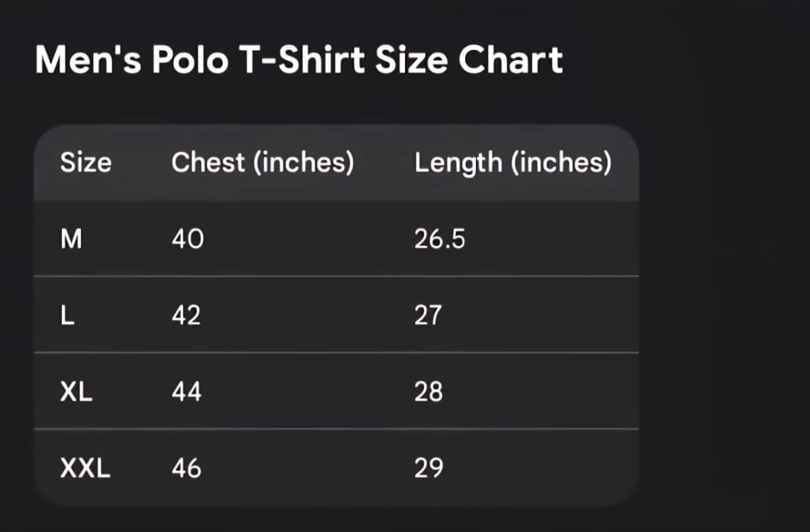The height and width of the screenshot is (532, 810).
Task: Select the XXL size cell
Action: pyautogui.click(x=85, y=468)
